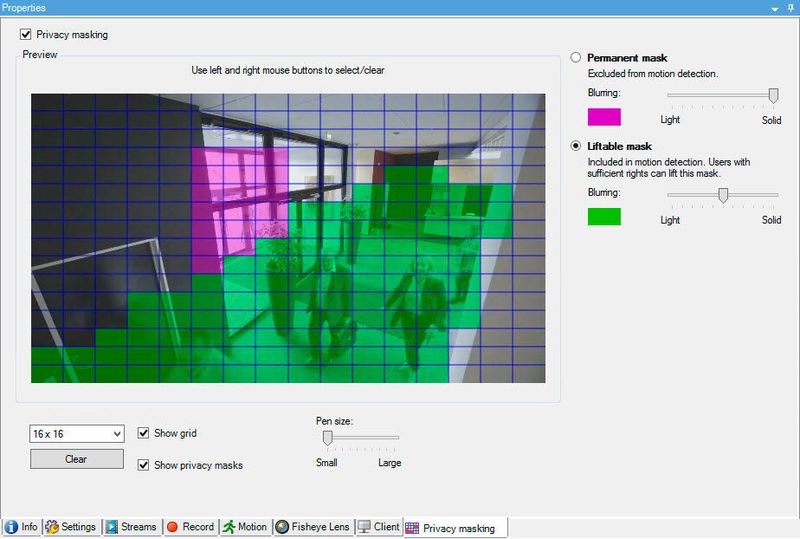Image resolution: width=800 pixels, height=539 pixels.
Task: Click the 'Excluded from motion detection.' text
Action: point(653,74)
